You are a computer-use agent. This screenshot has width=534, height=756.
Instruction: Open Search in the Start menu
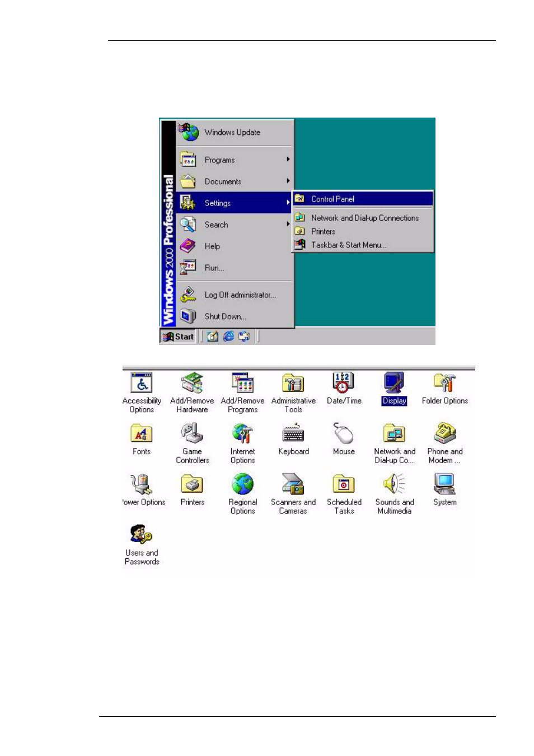coord(235,225)
